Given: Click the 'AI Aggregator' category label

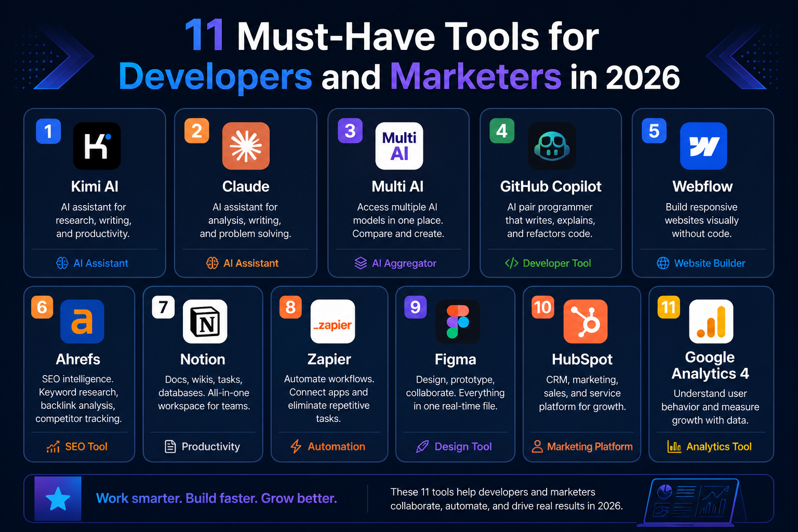Looking at the screenshot, I should [x=404, y=263].
